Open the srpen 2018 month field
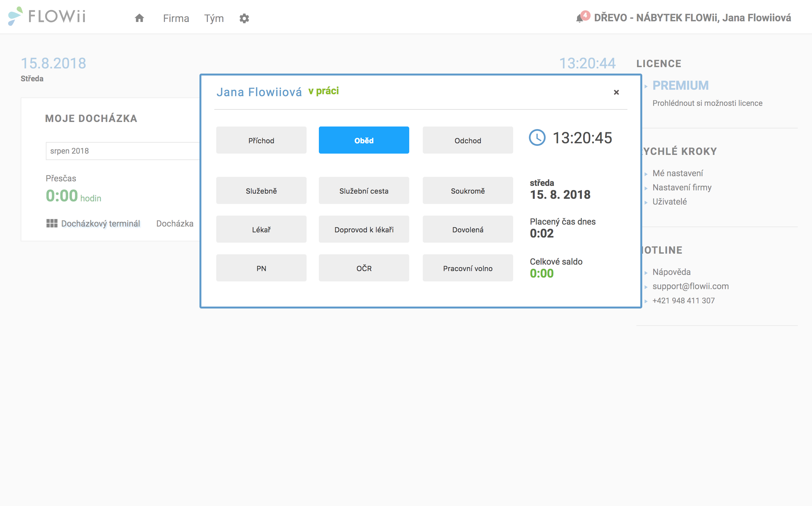 click(123, 151)
